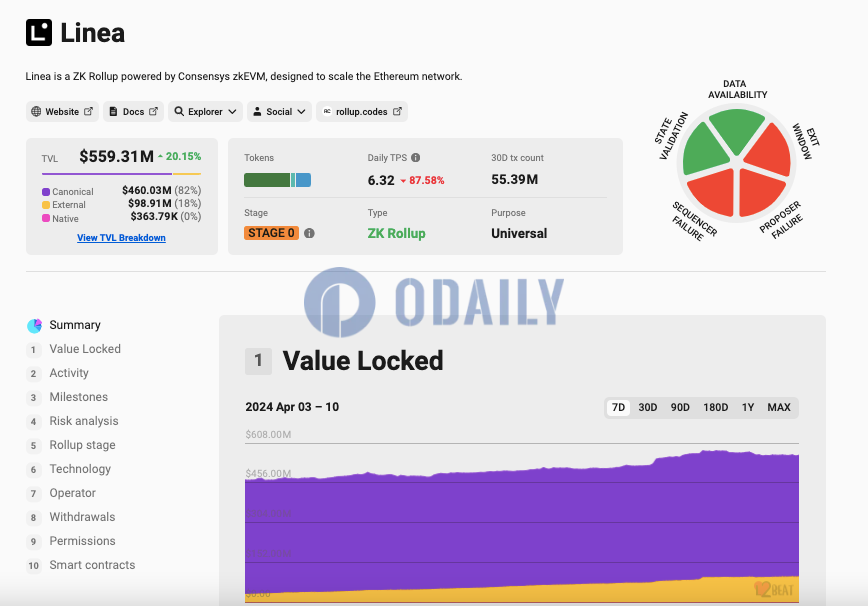Click the pink Native legend swatch

click(x=46, y=218)
